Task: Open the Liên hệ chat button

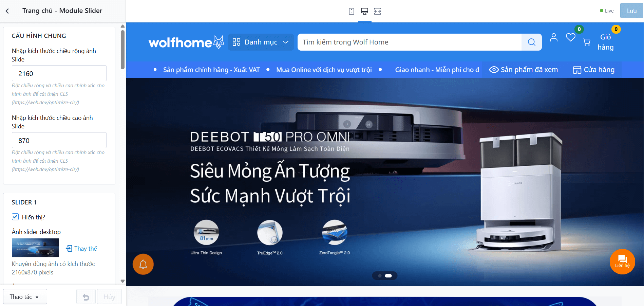Action: click(x=622, y=262)
